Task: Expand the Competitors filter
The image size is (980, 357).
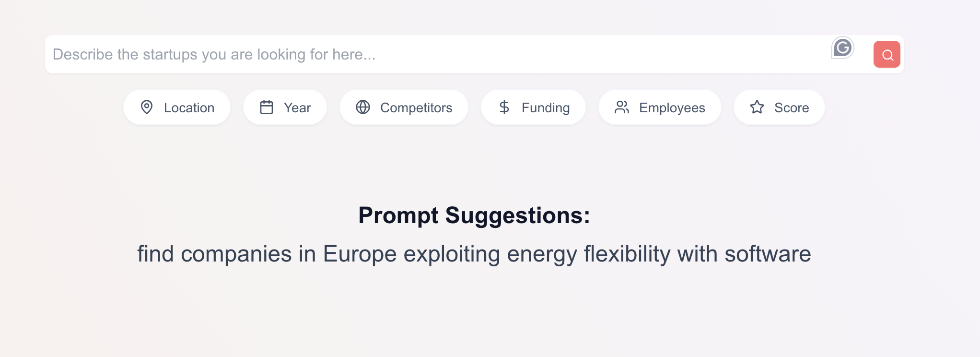Action: coord(416,107)
